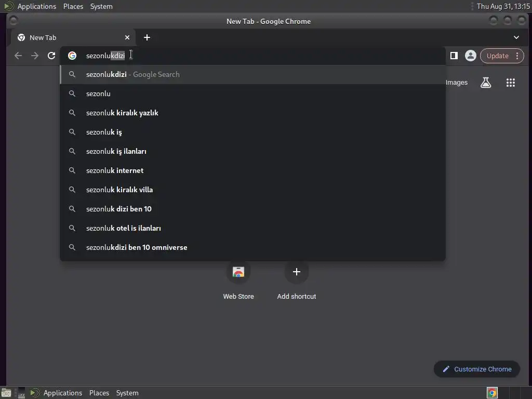Open the Web Store shortcut icon

[x=238, y=272]
